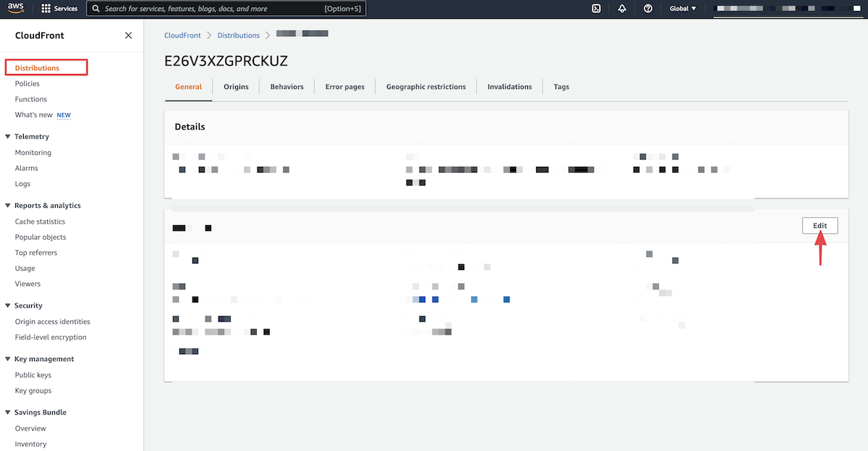Image resolution: width=868 pixels, height=451 pixels.
Task: Switch to the Behaviors tab
Action: pos(287,87)
